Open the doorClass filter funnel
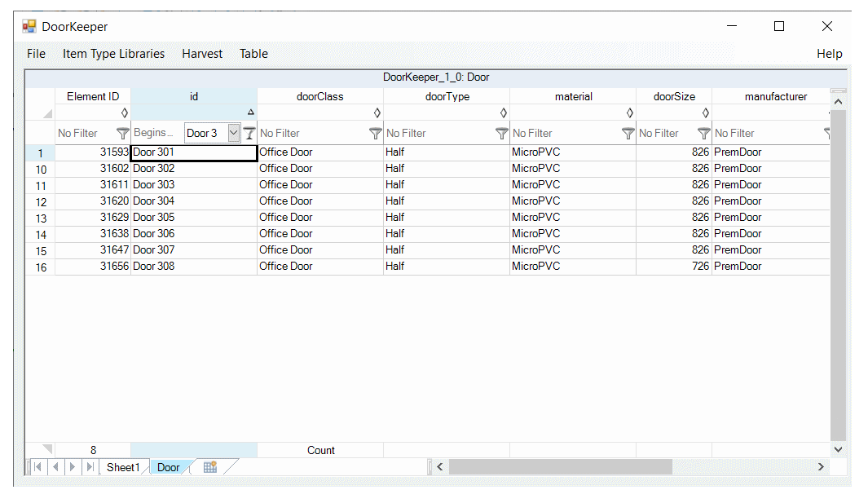 coord(375,133)
